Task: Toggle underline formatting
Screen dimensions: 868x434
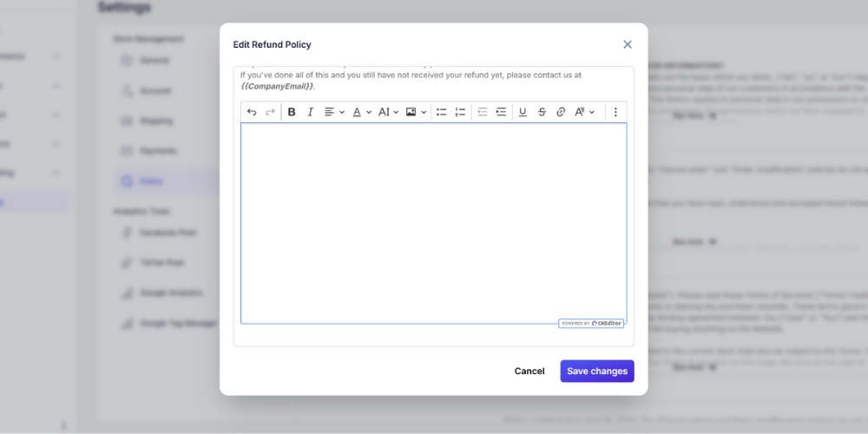Action: (x=523, y=112)
